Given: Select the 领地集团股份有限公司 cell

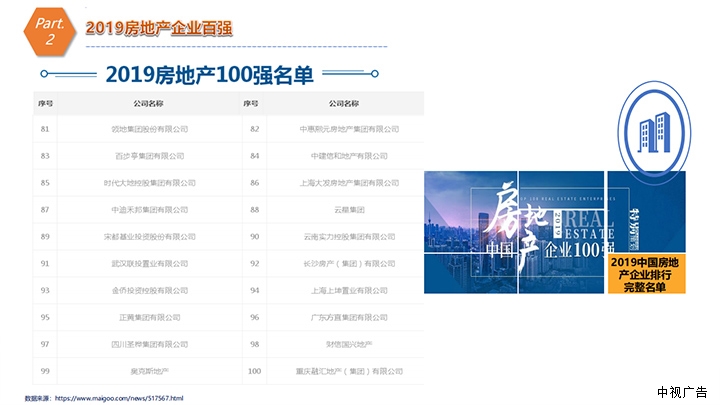Looking at the screenshot, I should pyautogui.click(x=149, y=129).
